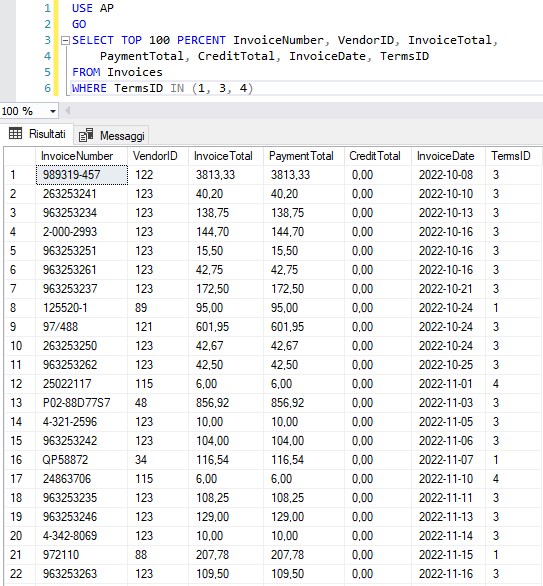Image resolution: width=543 pixels, height=586 pixels.
Task: Click the horizontal scroll left arrow
Action: pos(68,111)
